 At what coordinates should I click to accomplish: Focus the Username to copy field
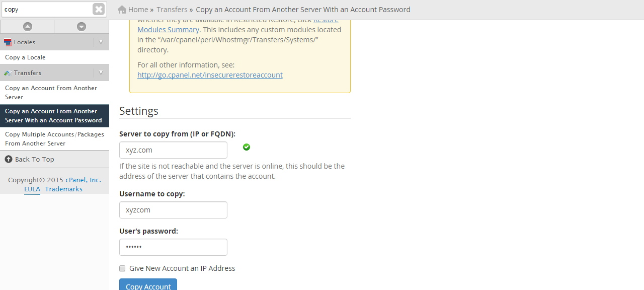[x=173, y=210]
